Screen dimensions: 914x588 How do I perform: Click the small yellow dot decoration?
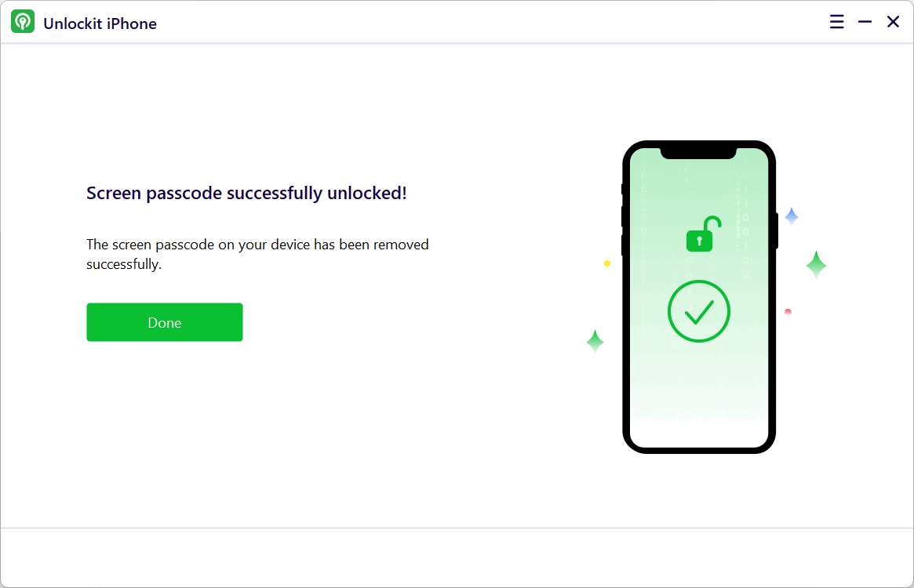[607, 263]
